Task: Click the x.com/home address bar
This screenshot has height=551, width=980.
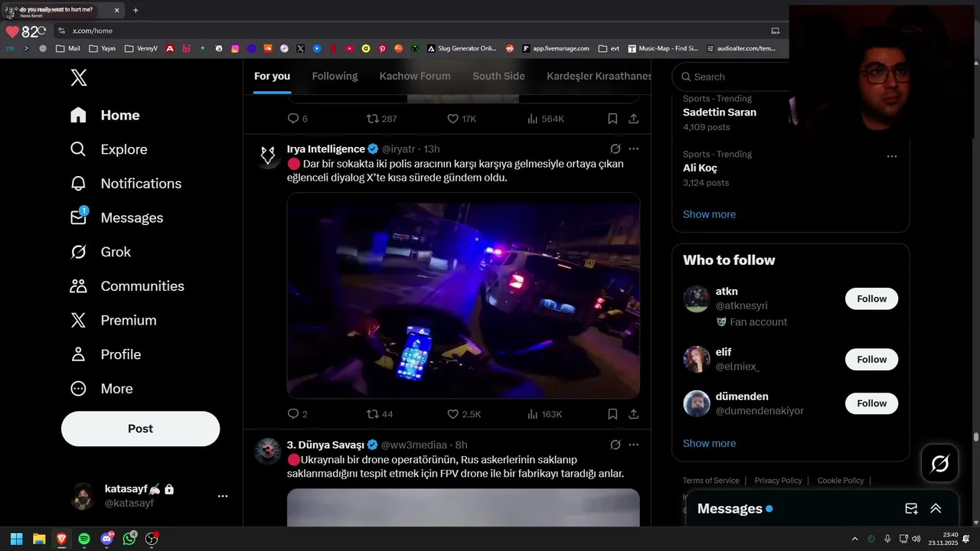Action: (x=413, y=31)
